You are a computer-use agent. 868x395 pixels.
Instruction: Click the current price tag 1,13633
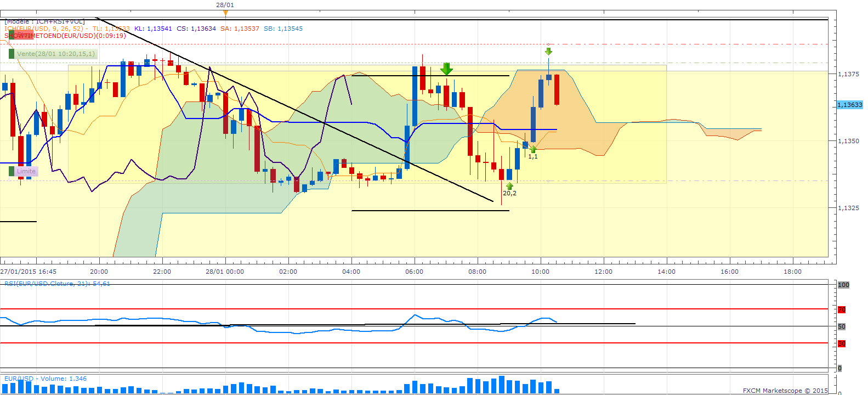(849, 105)
